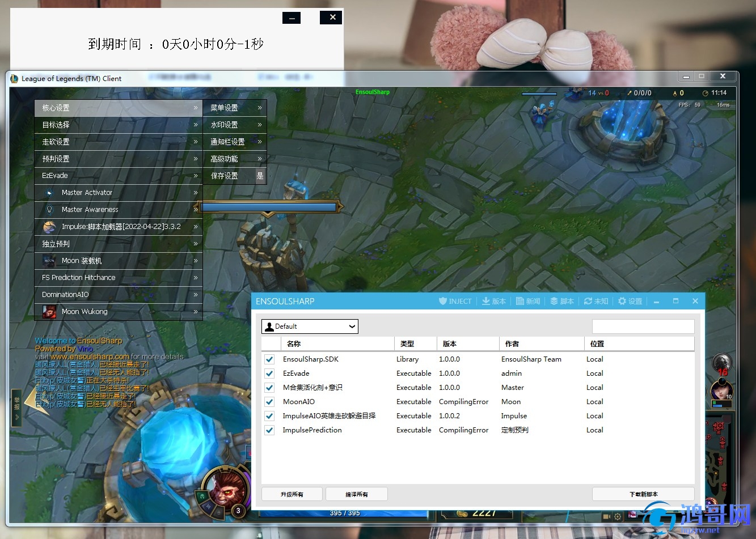Sort by the 位置 column header
This screenshot has height=539, width=756.
[639, 343]
